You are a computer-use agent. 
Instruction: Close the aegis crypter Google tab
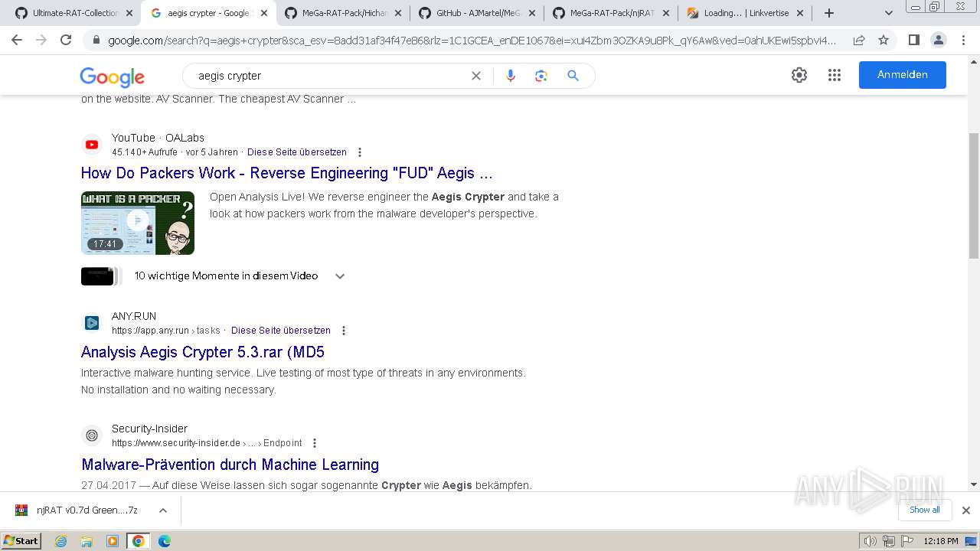(x=263, y=13)
